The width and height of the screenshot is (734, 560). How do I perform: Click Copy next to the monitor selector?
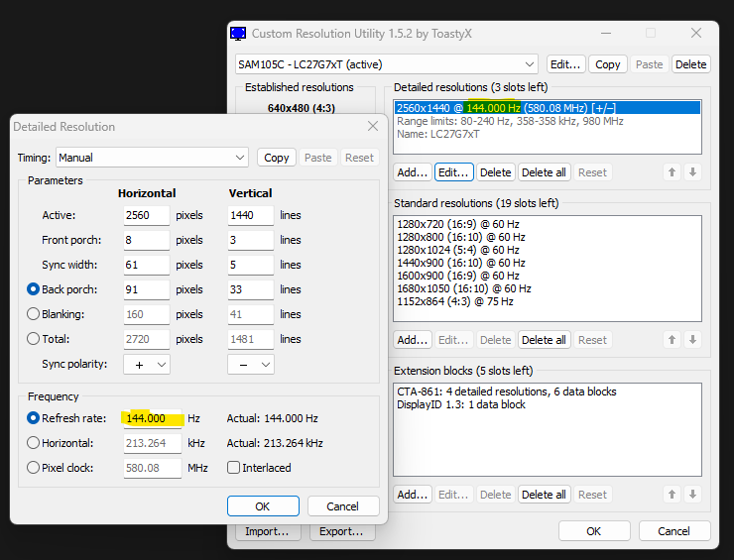tap(608, 64)
